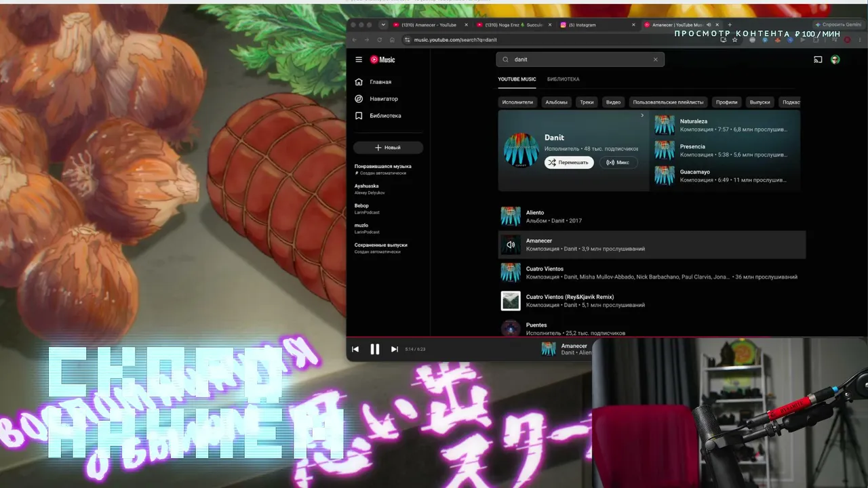Open the Навигатор explore section
The height and width of the screenshot is (488, 868).
point(376,99)
